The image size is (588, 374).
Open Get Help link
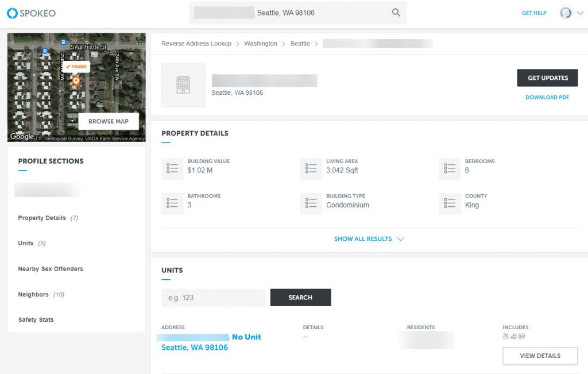click(x=534, y=13)
